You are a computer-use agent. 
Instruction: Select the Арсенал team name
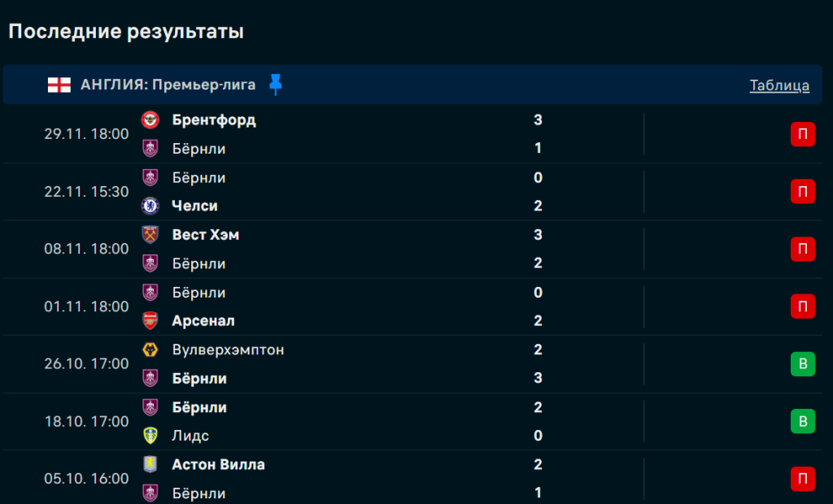click(203, 321)
